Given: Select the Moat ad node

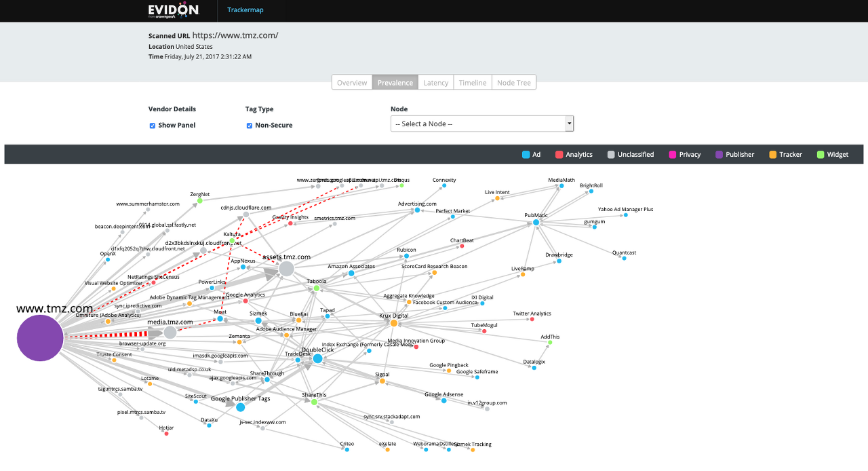Looking at the screenshot, I should coord(220,318).
